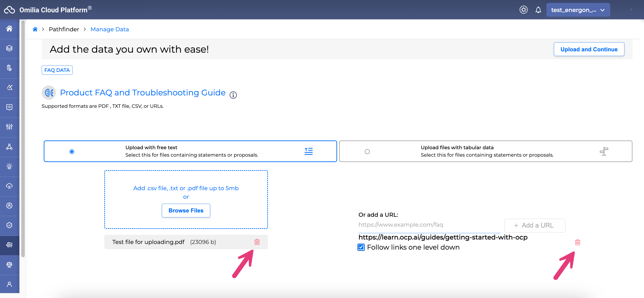The image size is (644, 298).
Task: Click Browse Files
Action: tap(186, 211)
